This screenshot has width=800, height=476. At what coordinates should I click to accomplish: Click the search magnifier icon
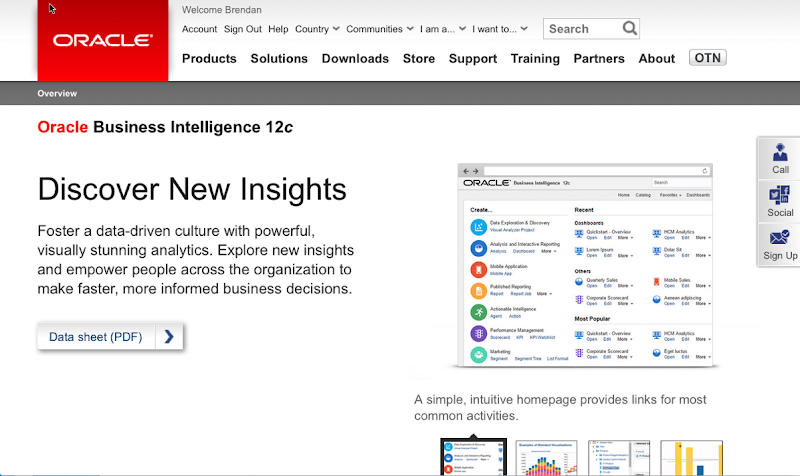(630, 28)
